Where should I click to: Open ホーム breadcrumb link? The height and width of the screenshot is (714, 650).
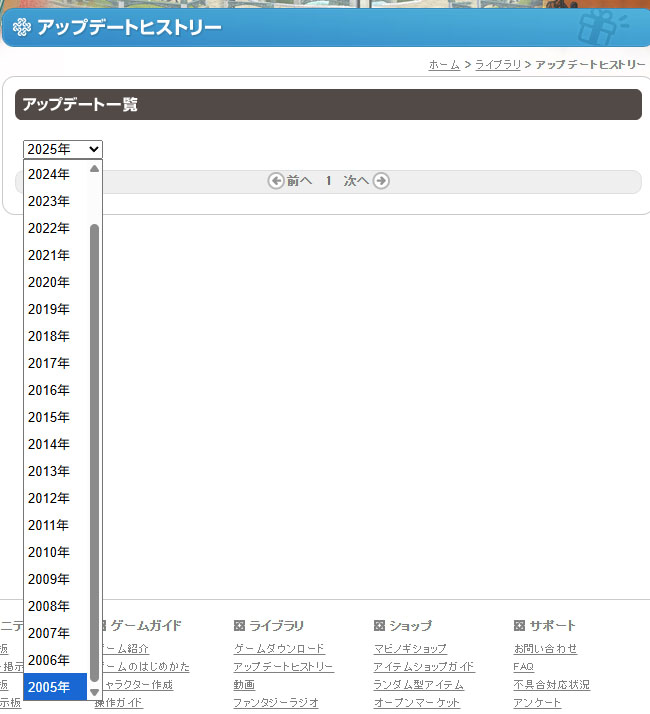(x=444, y=65)
